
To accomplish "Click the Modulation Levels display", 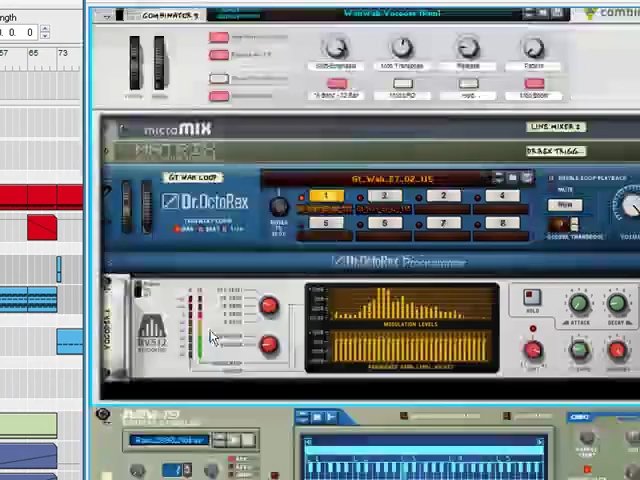I will pos(410,304).
